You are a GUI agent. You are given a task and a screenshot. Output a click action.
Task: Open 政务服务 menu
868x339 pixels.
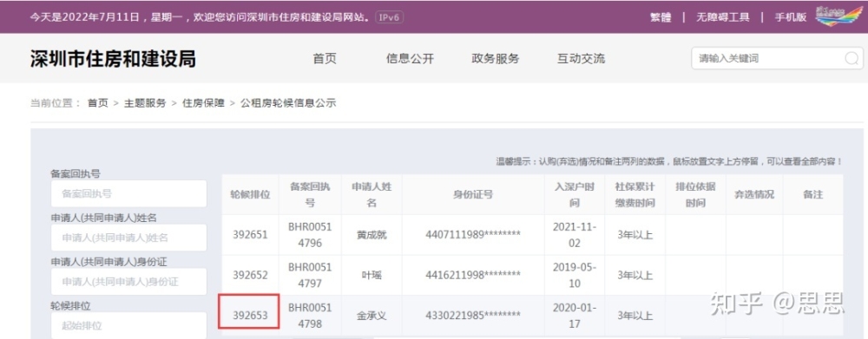[496, 59]
